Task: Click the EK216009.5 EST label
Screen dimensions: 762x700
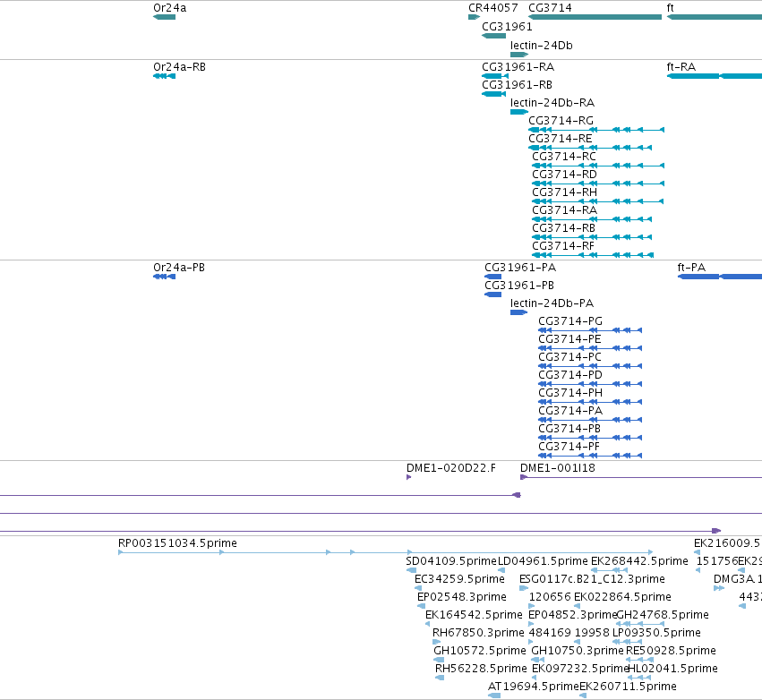Action: coord(726,543)
